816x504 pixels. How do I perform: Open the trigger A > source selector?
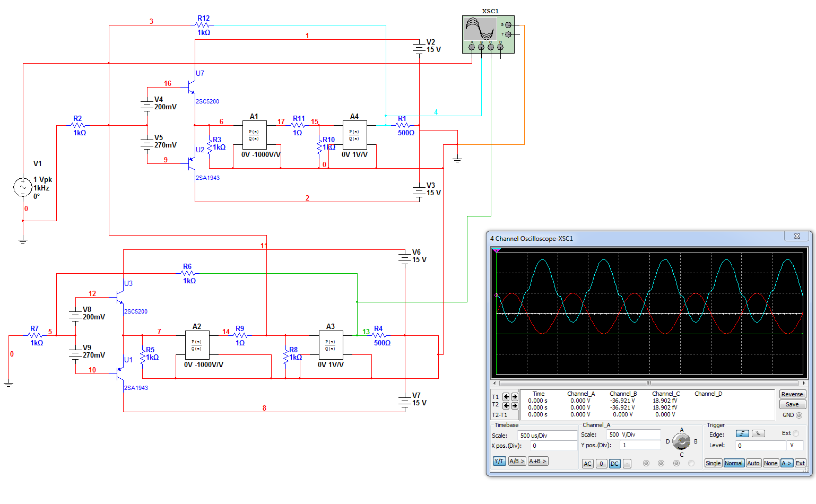click(787, 463)
